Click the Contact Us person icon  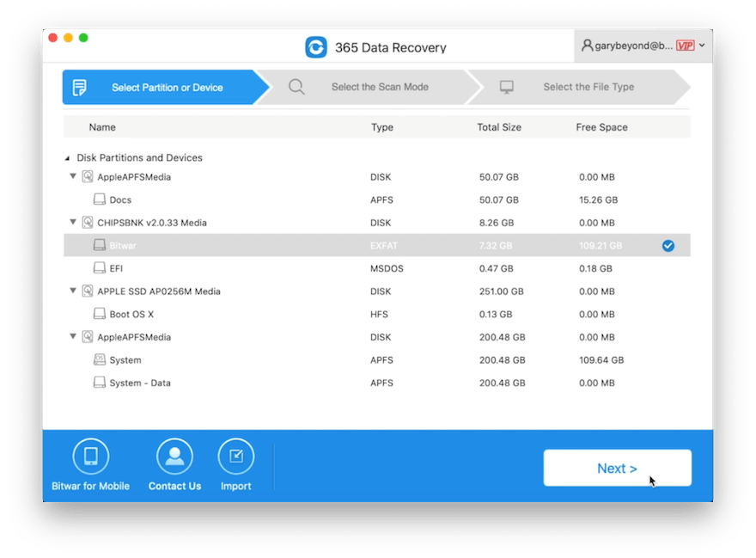tap(174, 457)
